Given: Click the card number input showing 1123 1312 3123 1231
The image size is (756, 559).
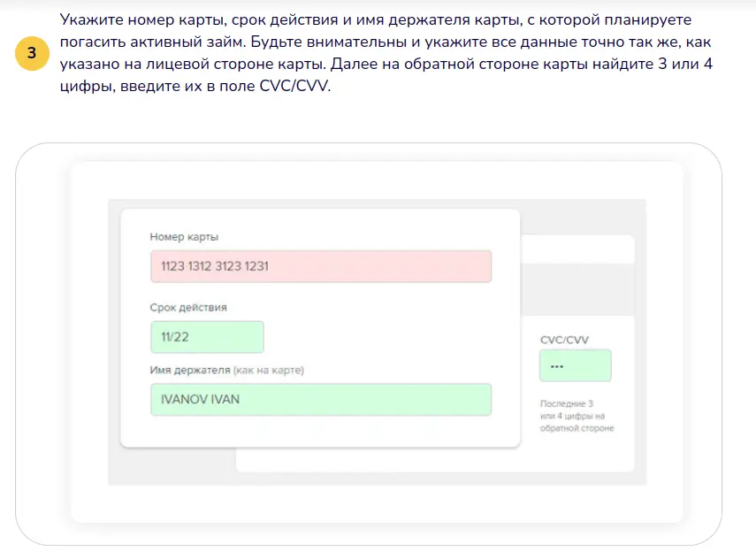Looking at the screenshot, I should pos(321,266).
